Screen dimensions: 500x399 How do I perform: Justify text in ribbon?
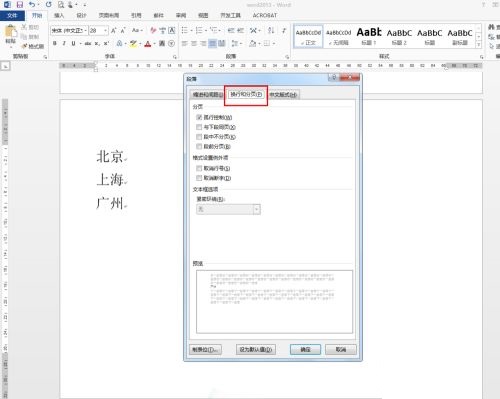212,43
